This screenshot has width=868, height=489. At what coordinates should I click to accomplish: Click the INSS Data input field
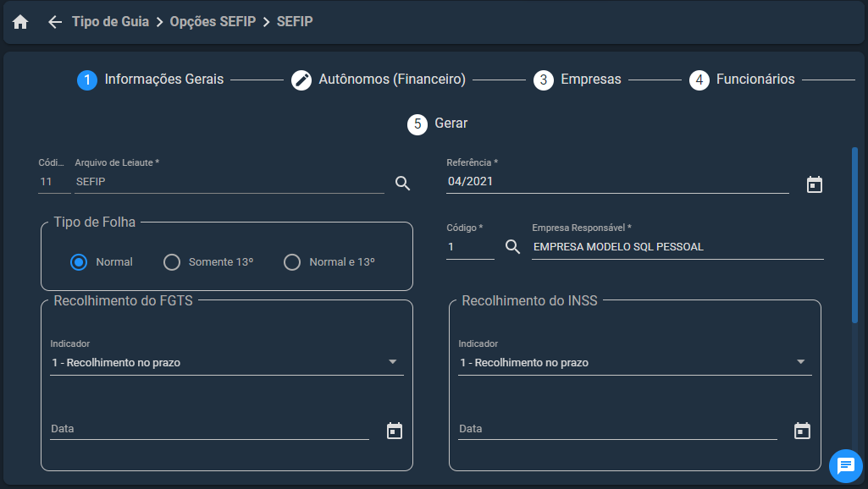[x=617, y=429]
